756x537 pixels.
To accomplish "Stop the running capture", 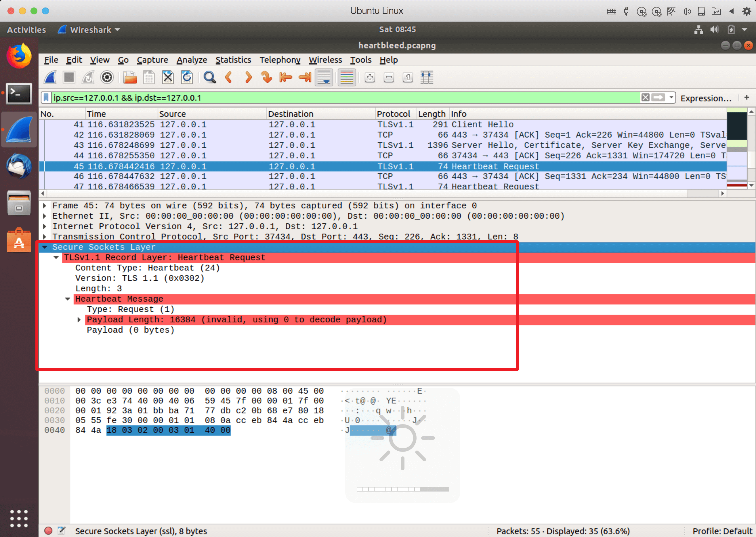I will 69,78.
